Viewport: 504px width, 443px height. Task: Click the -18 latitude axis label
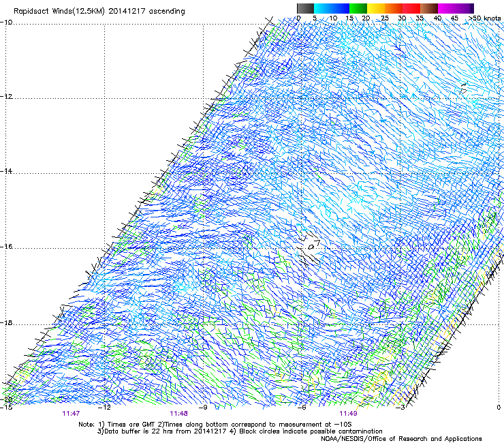[6, 322]
